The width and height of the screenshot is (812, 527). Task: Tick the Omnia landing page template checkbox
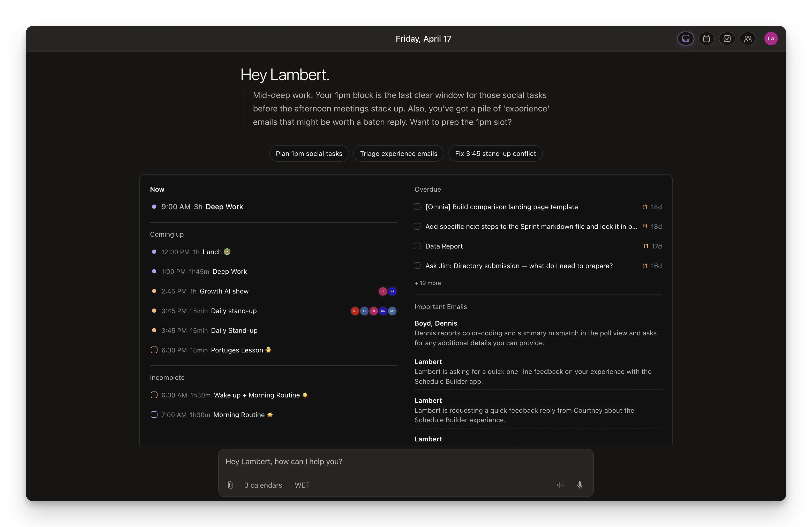[x=417, y=207]
